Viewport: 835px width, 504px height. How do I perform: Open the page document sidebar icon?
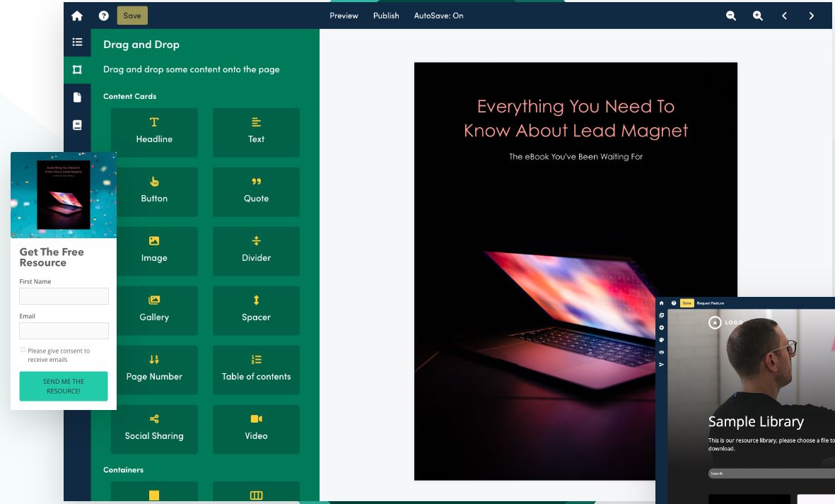pos(77,97)
